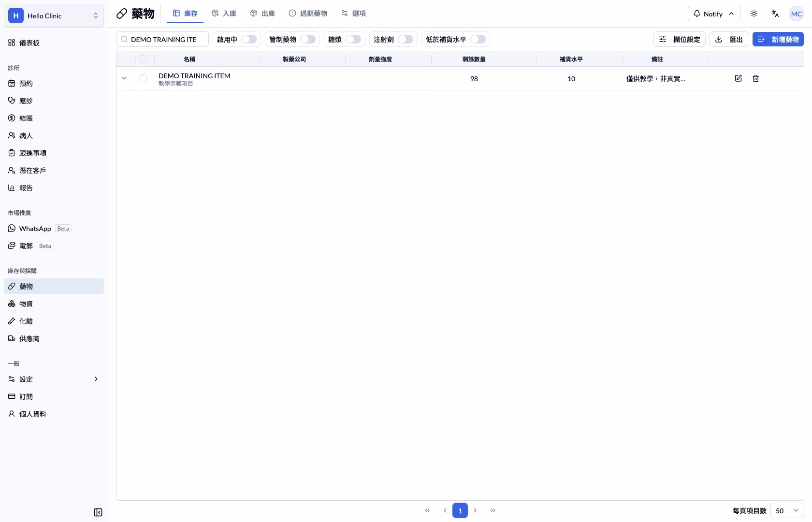This screenshot has height=522, width=812.
Task: Expand the 設定 settings submenu
Action: coord(54,379)
